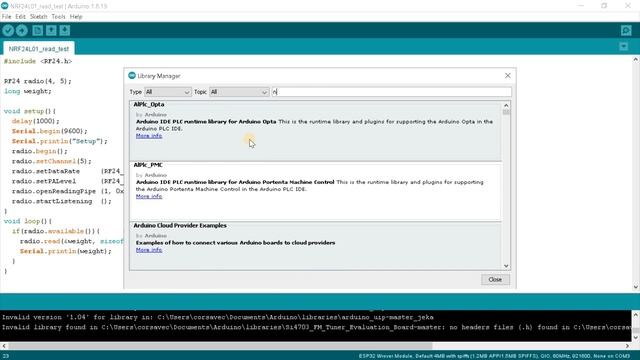This screenshot has width=640, height=360.
Task: Open the Help menu
Action: [x=76, y=17]
